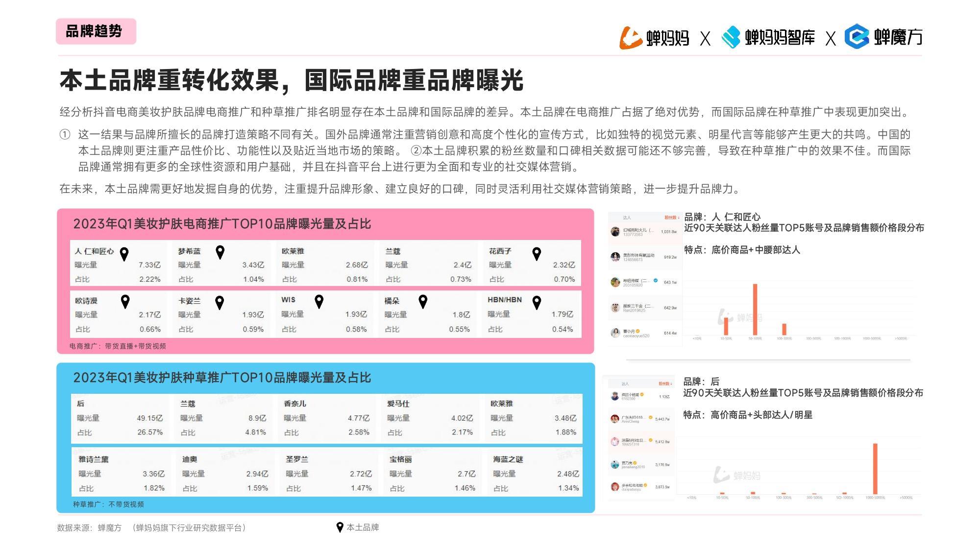Viewport: 980px width, 551px height.
Task: Select the 雅诗兰黛 brand name
Action: coord(94,459)
